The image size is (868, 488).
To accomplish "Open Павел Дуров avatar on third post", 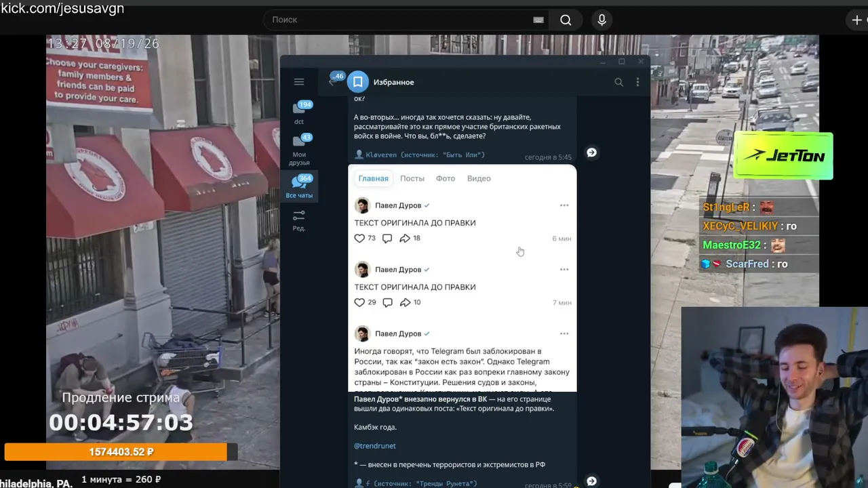I will click(362, 333).
